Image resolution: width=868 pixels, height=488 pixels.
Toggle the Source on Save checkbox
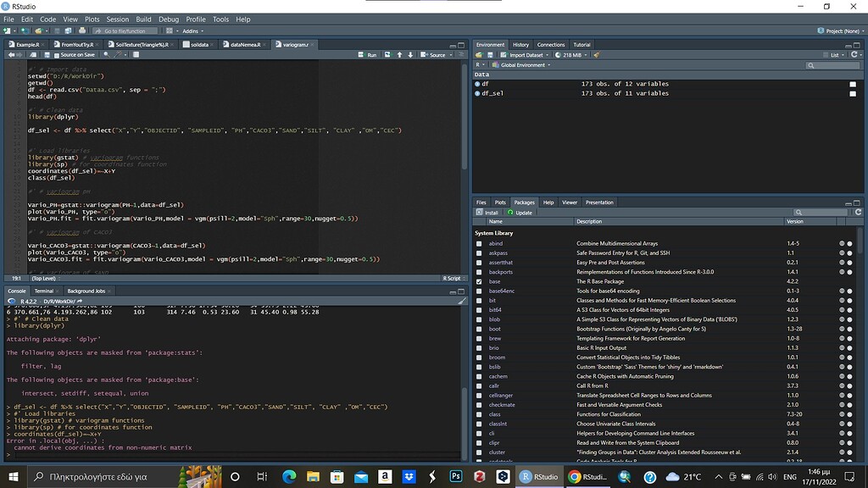click(x=56, y=55)
